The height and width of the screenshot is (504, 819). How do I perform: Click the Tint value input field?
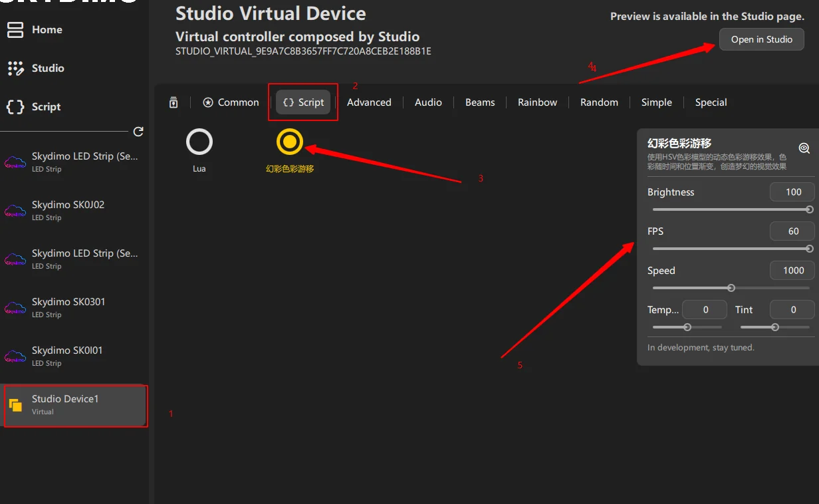[x=792, y=310]
